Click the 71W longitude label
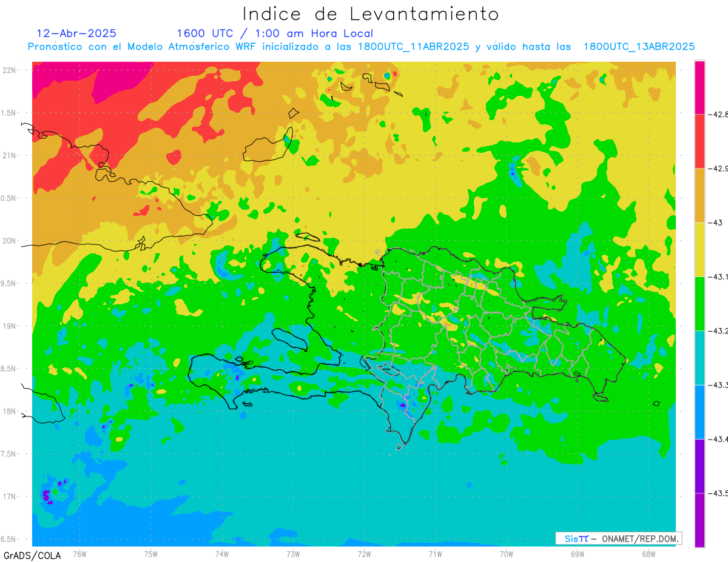The image size is (728, 562). click(x=435, y=554)
